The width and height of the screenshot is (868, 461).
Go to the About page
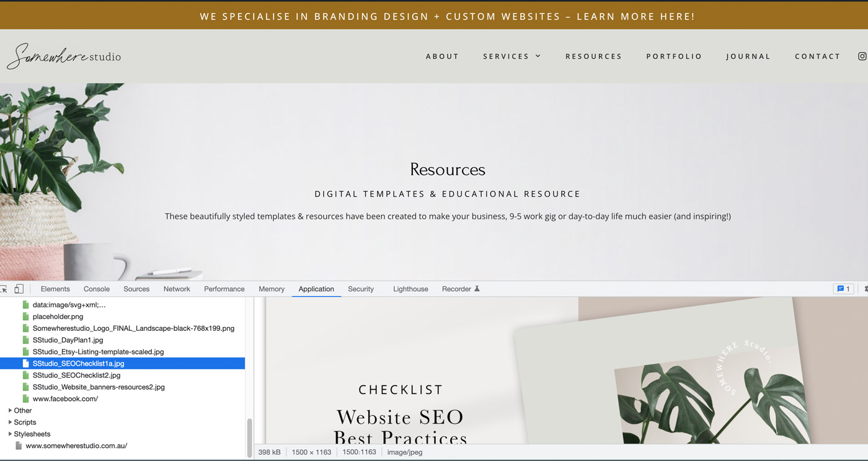pos(443,56)
